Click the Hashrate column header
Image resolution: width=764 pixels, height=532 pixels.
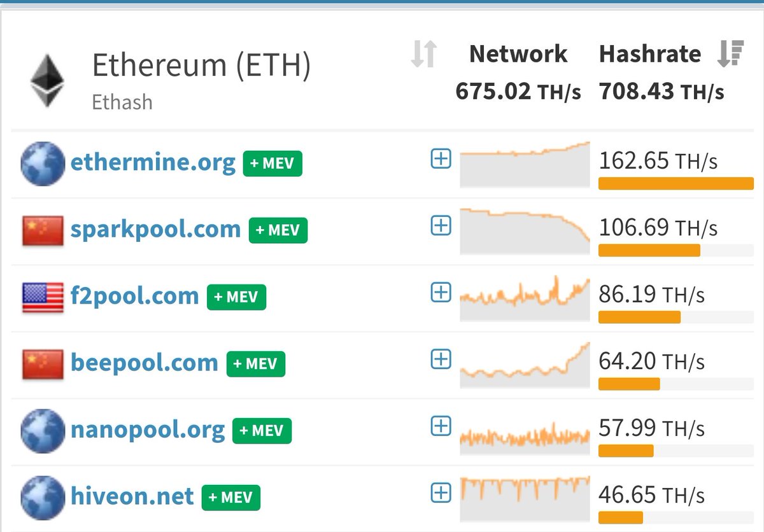650,54
